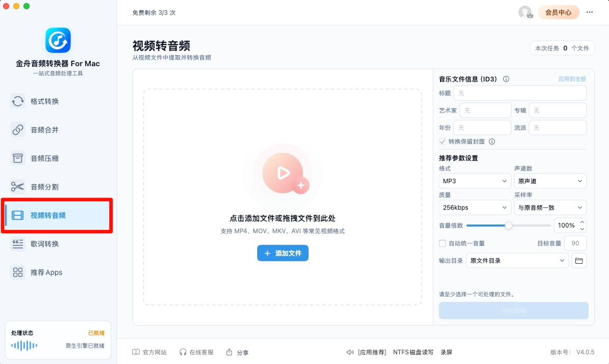This screenshot has height=364, width=609.
Task: Click the 在线客服 headset icon
Action: 182,352
